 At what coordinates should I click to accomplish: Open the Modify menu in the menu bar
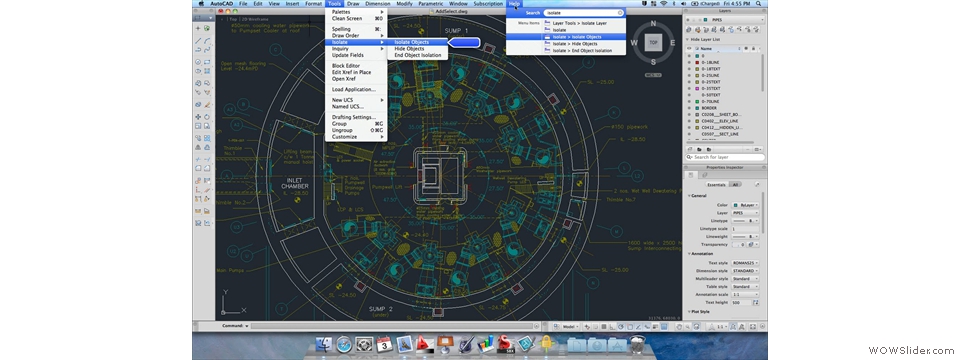click(404, 3)
